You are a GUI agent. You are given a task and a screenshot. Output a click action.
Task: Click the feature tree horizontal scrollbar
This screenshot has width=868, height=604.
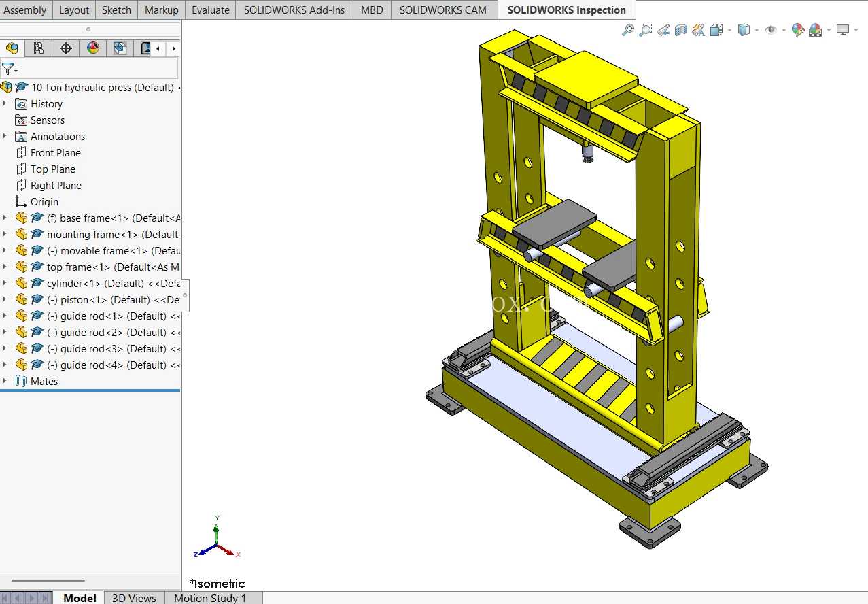[48, 580]
